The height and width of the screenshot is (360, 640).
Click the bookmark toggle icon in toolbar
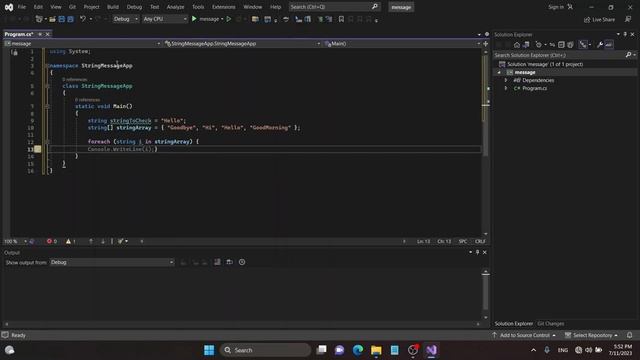click(x=341, y=19)
